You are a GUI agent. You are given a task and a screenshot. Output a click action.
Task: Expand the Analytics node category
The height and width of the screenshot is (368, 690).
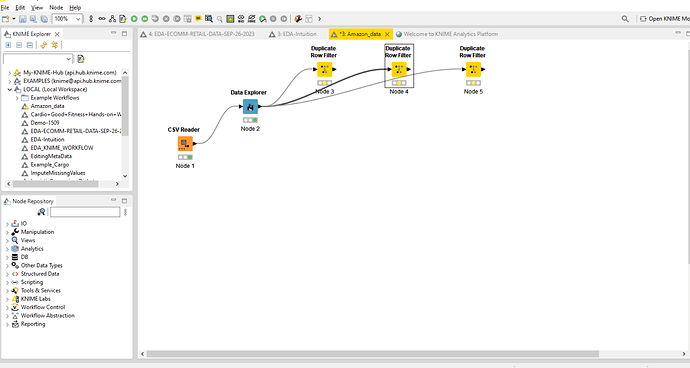[7, 249]
